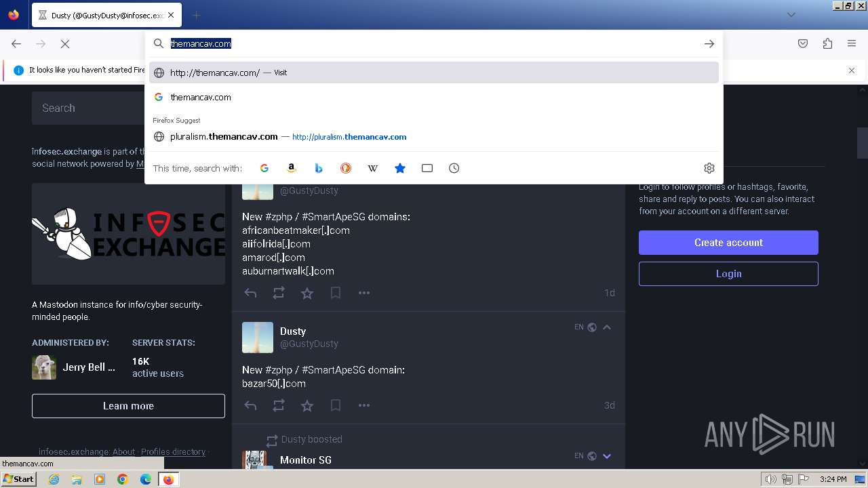Boost the bazar50 post
868x488 pixels.
click(279, 405)
